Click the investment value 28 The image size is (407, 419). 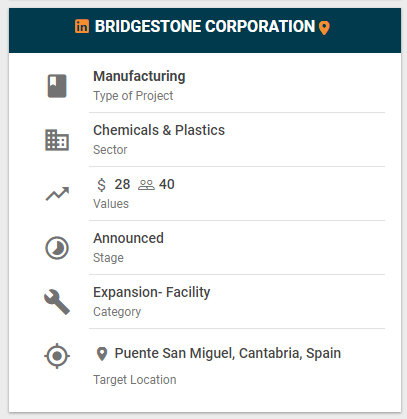point(122,184)
